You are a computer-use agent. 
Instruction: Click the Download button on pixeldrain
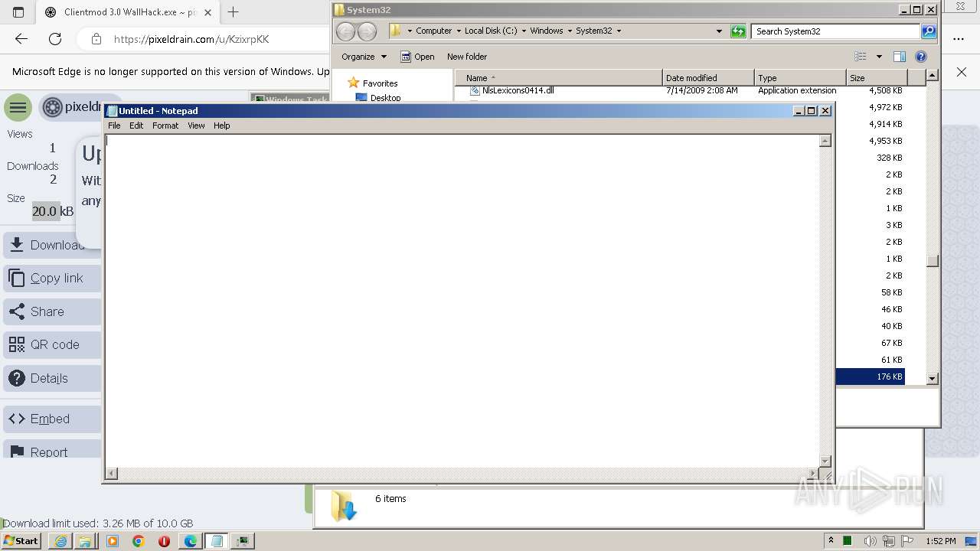click(52, 245)
